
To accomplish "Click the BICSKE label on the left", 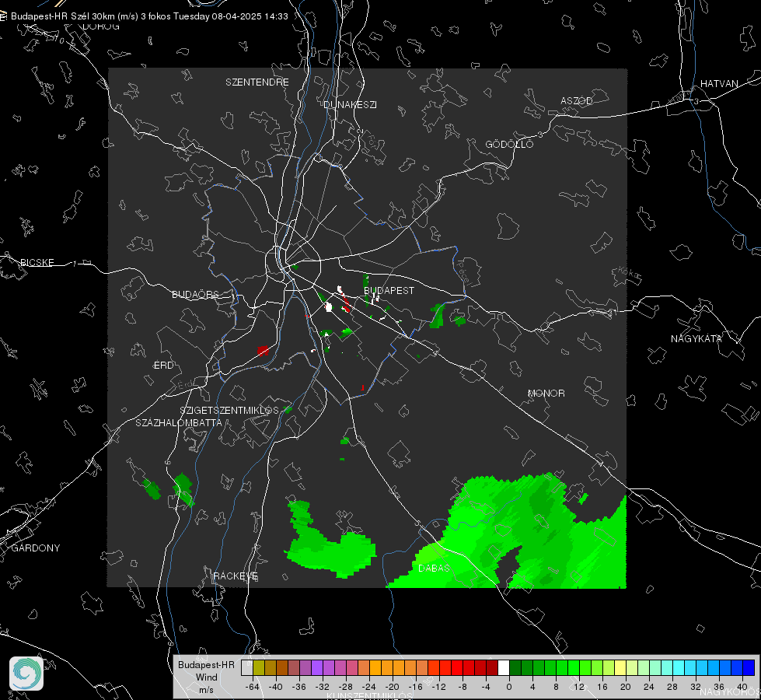I will [x=37, y=262].
